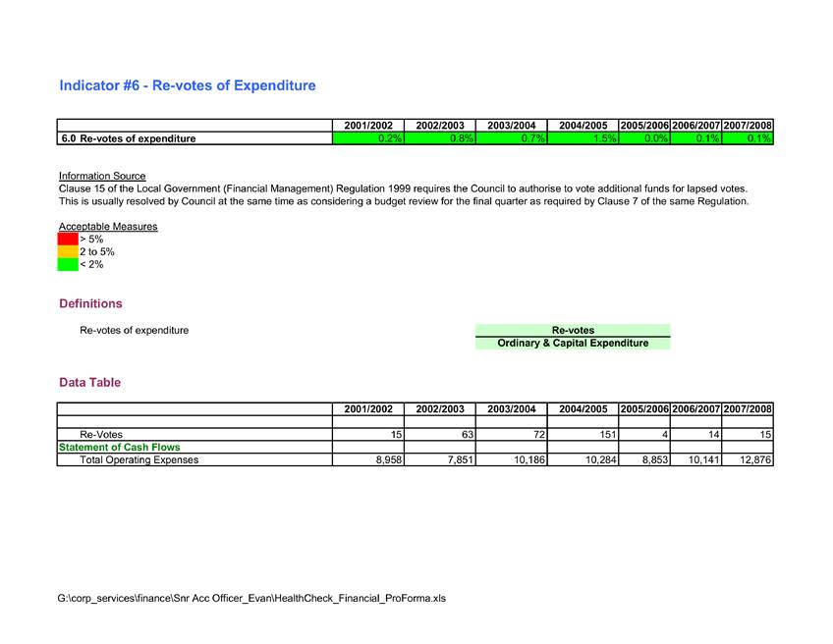Select Total Operating Expenses value 10,141
833x644 pixels.
coord(695,459)
